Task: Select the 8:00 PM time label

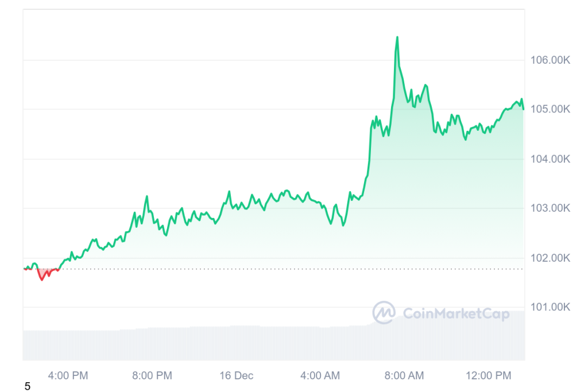Action: 152,376
